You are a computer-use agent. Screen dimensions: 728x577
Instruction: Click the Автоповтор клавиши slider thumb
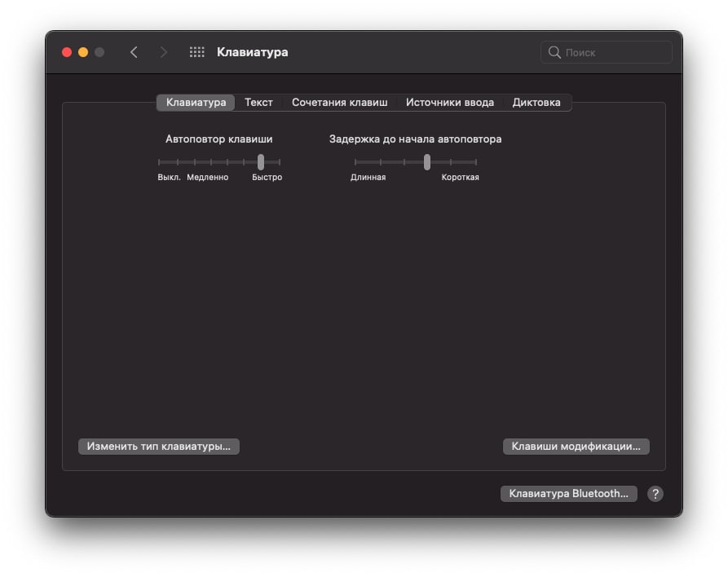click(261, 162)
